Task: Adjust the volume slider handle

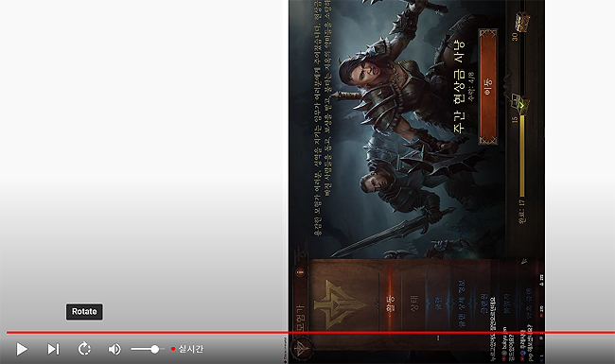Action: coord(155,349)
